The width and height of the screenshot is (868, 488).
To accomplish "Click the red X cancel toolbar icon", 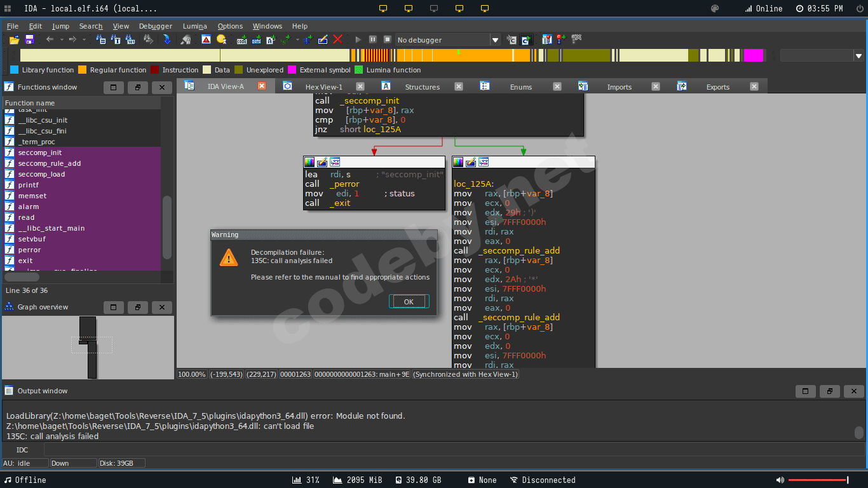I will point(338,39).
